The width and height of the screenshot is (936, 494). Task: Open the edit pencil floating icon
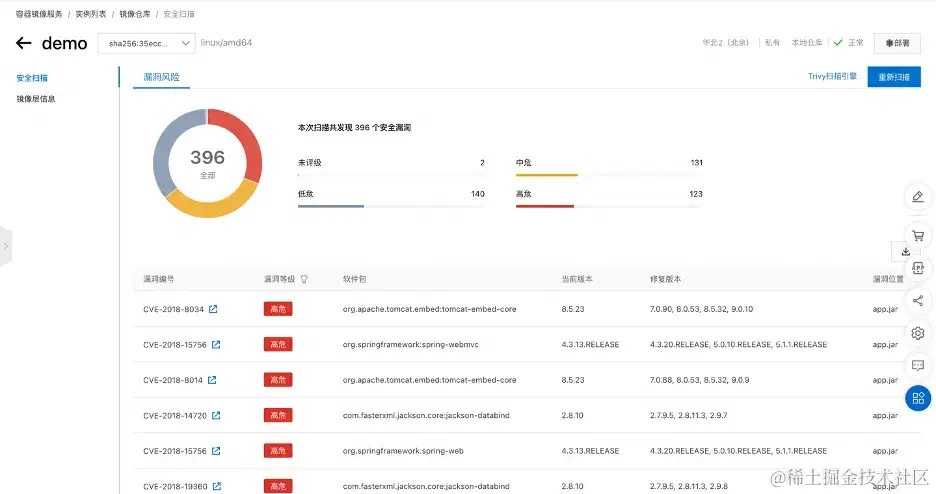tap(918, 196)
